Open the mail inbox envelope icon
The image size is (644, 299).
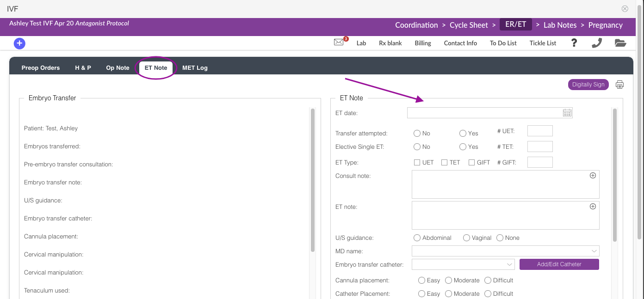(339, 43)
